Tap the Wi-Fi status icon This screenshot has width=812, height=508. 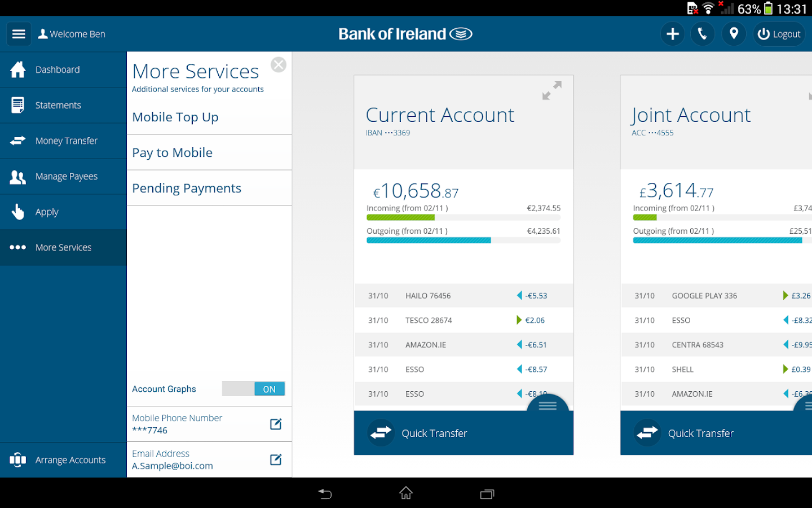point(708,8)
